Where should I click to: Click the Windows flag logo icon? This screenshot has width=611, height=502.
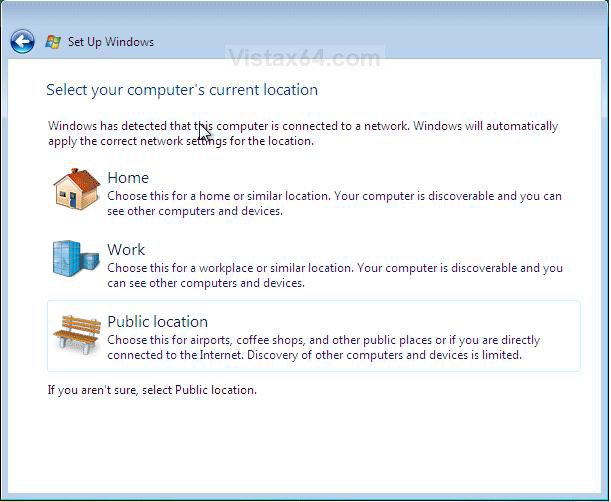(x=53, y=42)
